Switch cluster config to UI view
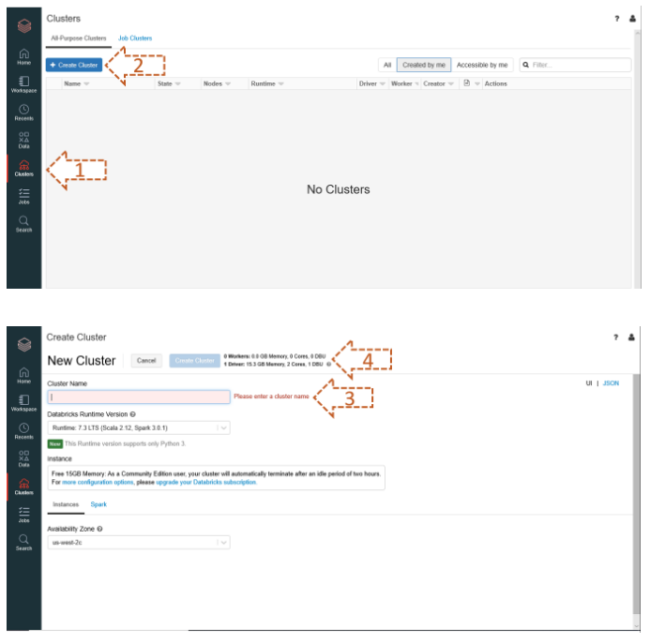Viewport: 650px width, 644px height. coord(589,382)
